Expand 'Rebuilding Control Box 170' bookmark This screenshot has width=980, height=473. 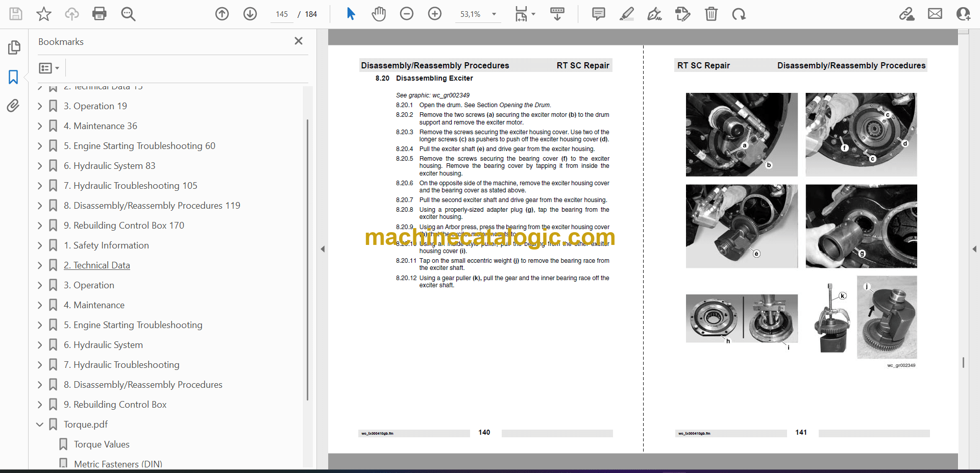(40, 226)
